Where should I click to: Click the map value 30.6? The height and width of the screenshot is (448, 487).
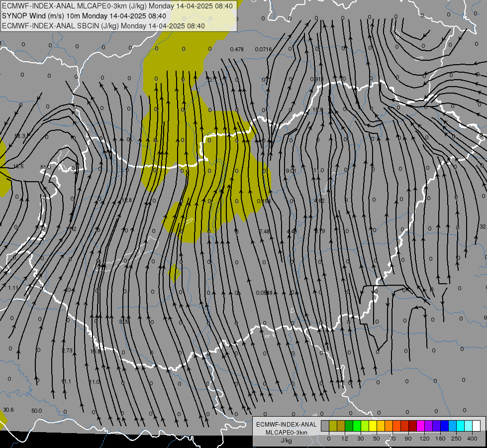tap(8, 410)
